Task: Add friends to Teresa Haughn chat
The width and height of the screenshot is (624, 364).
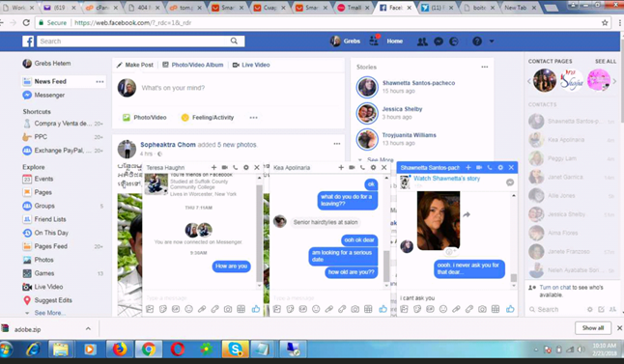Action: (x=213, y=167)
